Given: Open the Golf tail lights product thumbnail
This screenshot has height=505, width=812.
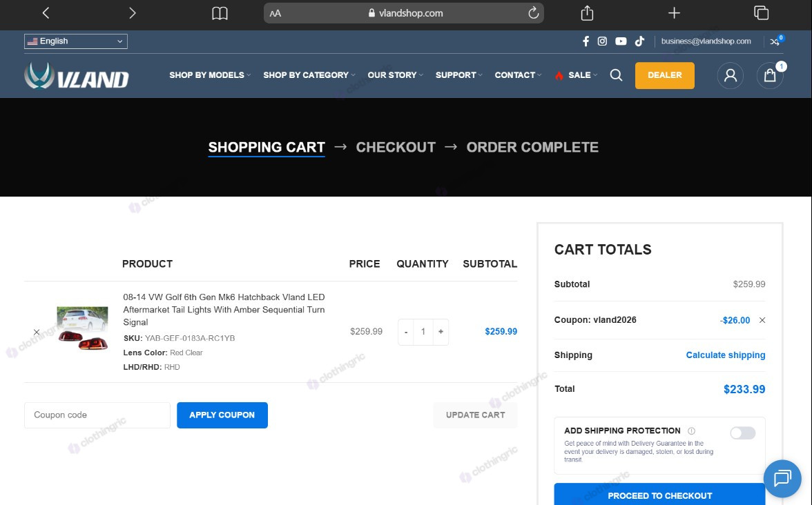Looking at the screenshot, I should (x=82, y=328).
